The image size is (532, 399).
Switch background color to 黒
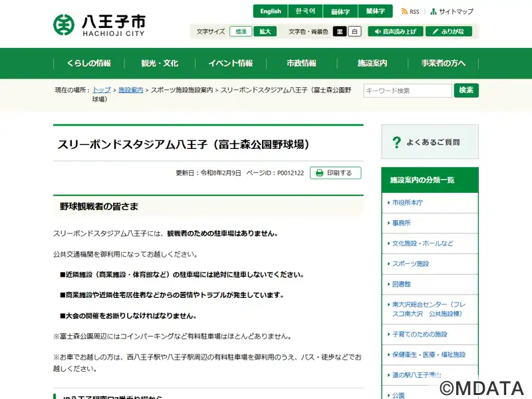pyautogui.click(x=339, y=31)
